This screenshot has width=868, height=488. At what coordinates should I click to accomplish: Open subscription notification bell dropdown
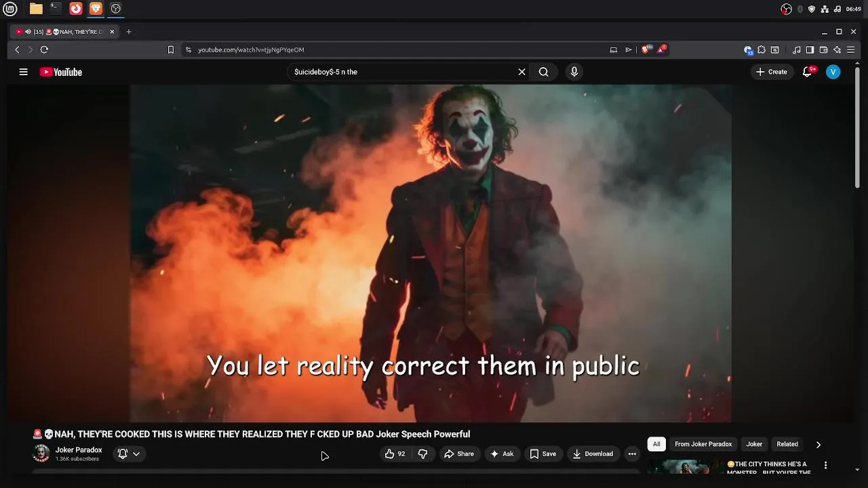pos(129,454)
